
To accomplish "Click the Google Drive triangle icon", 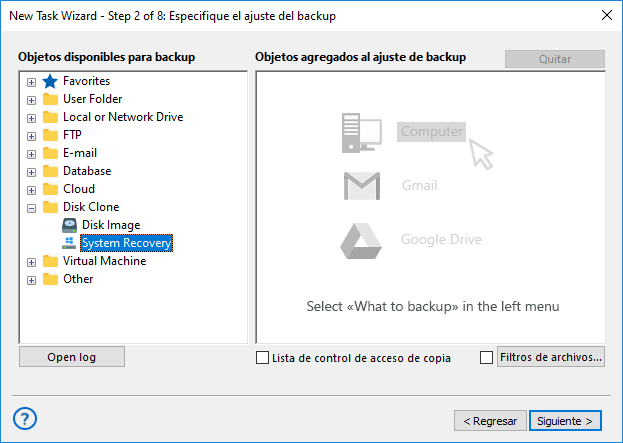I will (362, 240).
